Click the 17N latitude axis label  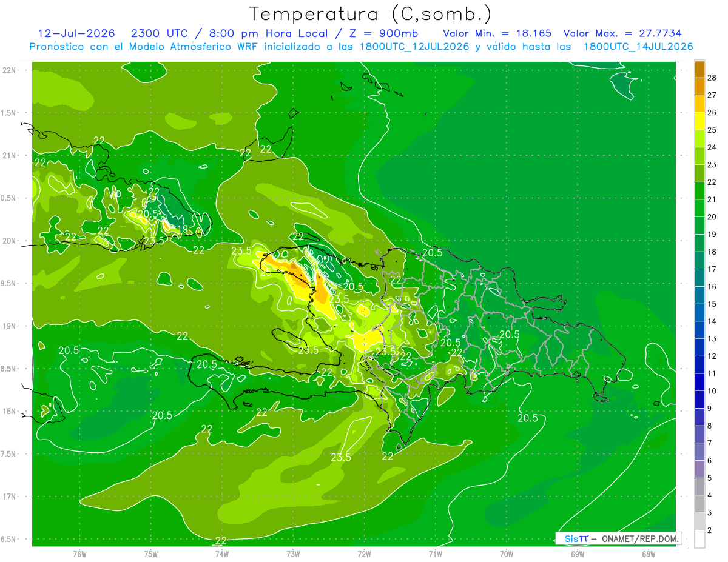click(10, 497)
